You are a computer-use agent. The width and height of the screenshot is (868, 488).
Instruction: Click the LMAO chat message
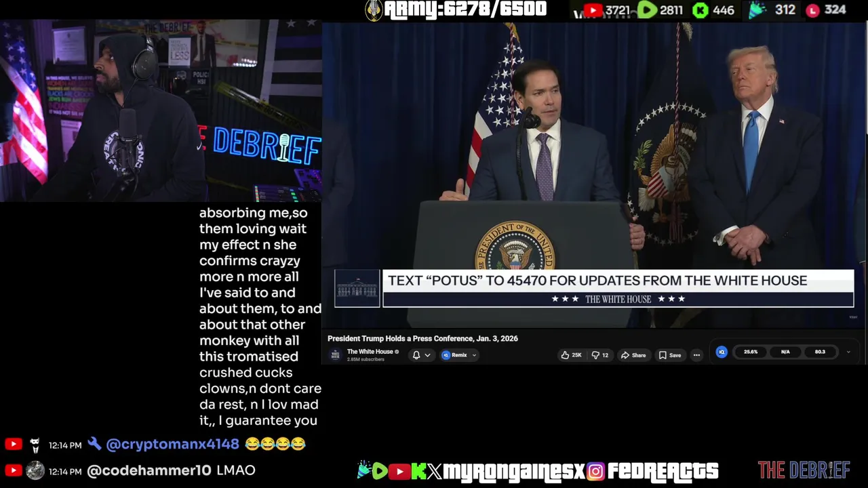[236, 470]
